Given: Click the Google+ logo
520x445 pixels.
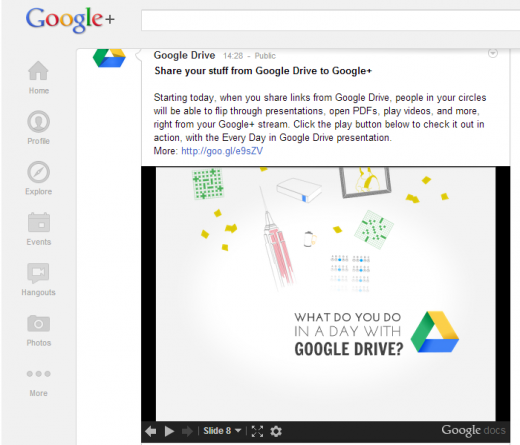Looking at the screenshot, I should [70, 20].
